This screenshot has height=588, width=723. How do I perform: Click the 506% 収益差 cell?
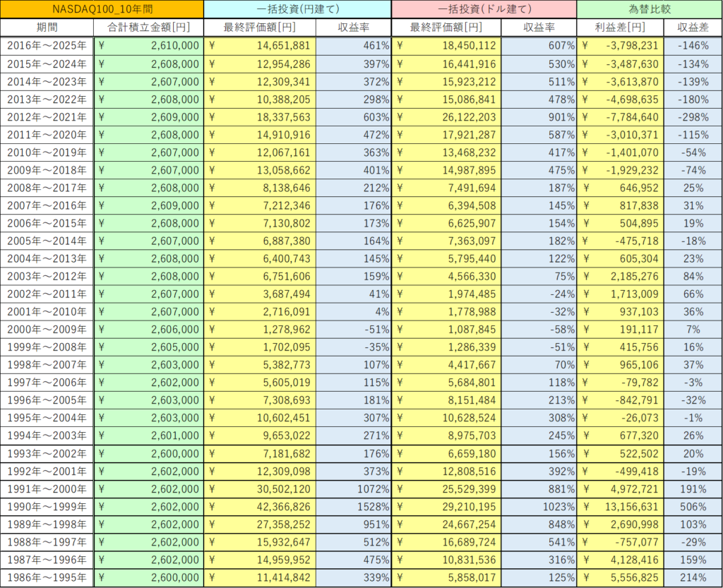[x=693, y=507]
